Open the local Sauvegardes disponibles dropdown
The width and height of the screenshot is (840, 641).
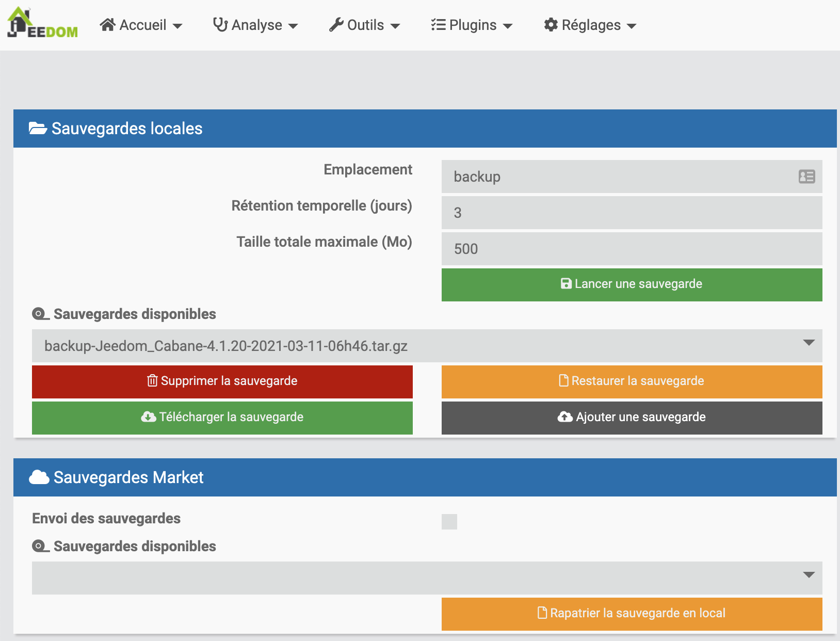coord(427,346)
